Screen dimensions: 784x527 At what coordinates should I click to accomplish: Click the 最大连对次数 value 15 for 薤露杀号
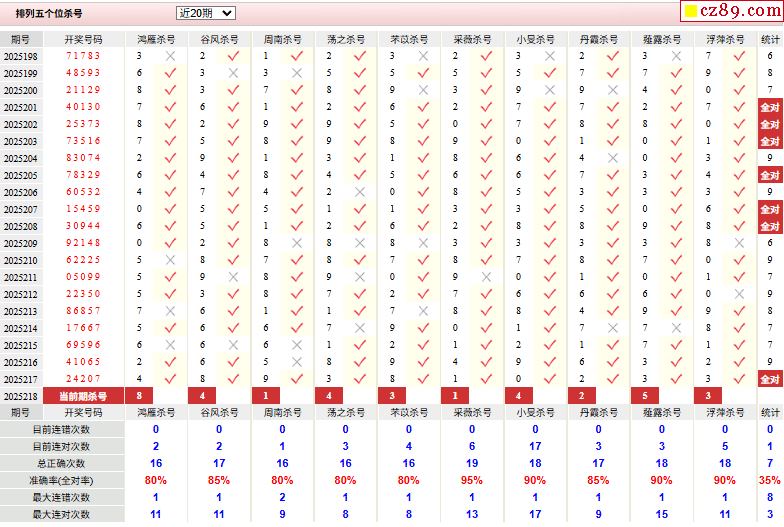(662, 514)
